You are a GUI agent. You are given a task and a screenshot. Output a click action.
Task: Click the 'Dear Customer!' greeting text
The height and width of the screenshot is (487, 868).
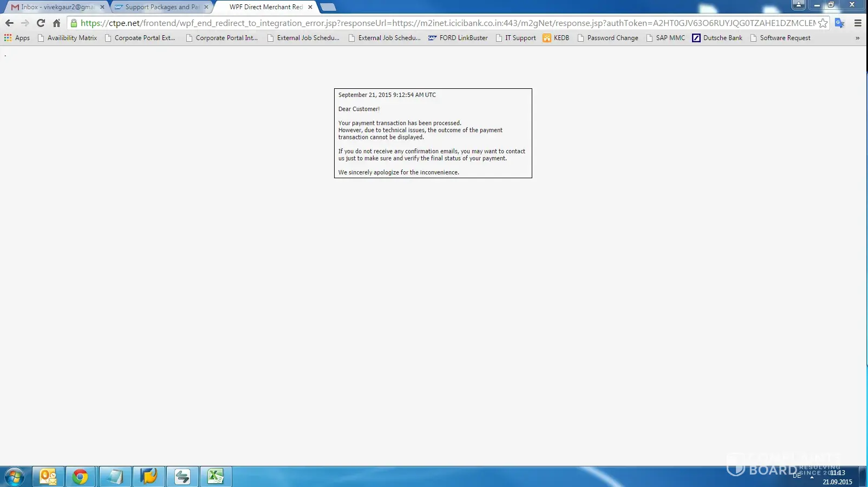(x=359, y=109)
